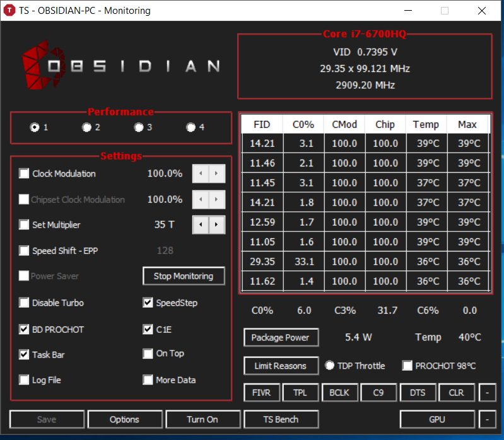Check the Disable Turbo option
This screenshot has width=504, height=440.
(24, 303)
